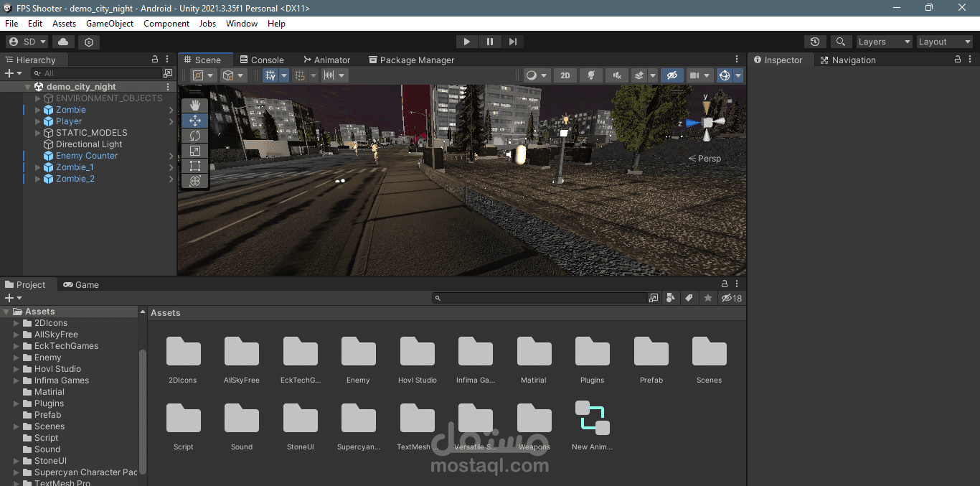Toggle scene audio mute button

click(x=616, y=75)
